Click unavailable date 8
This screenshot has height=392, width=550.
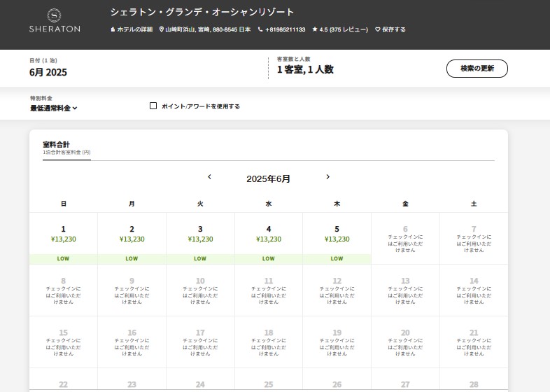pyautogui.click(x=64, y=290)
